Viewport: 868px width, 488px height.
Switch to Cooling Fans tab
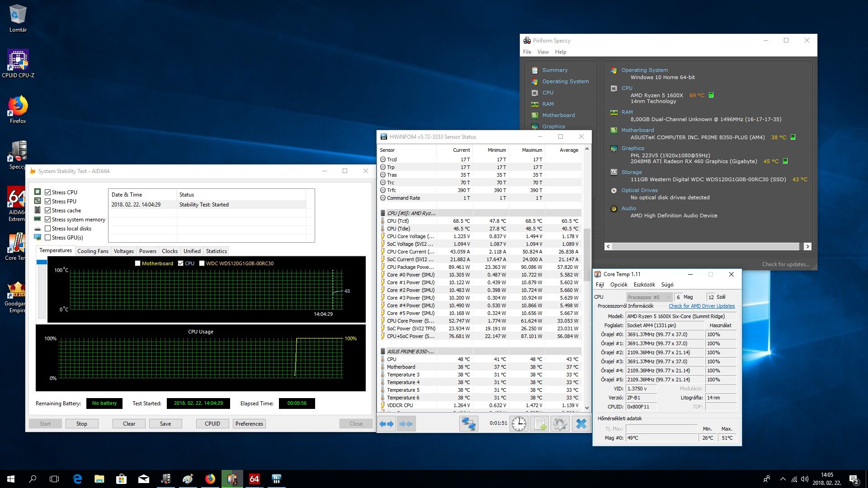coord(93,251)
